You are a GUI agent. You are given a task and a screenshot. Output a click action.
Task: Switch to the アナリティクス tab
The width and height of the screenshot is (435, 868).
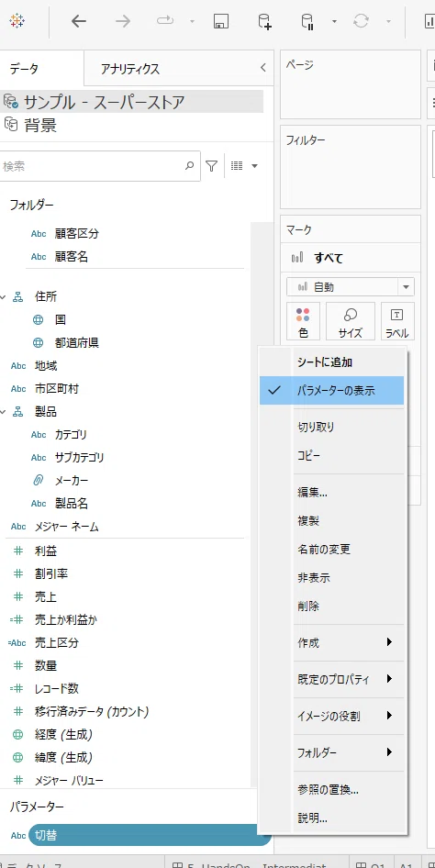point(130,69)
